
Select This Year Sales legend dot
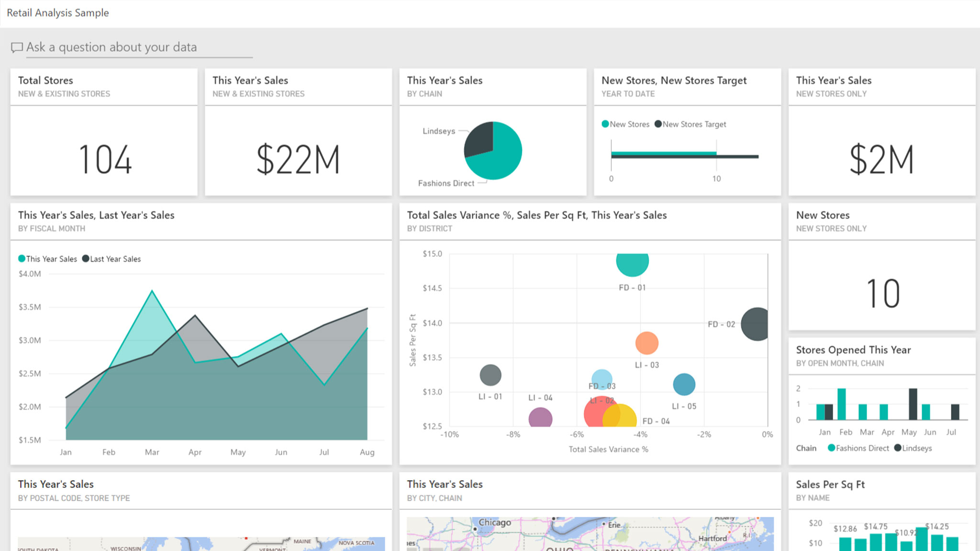[x=22, y=259]
